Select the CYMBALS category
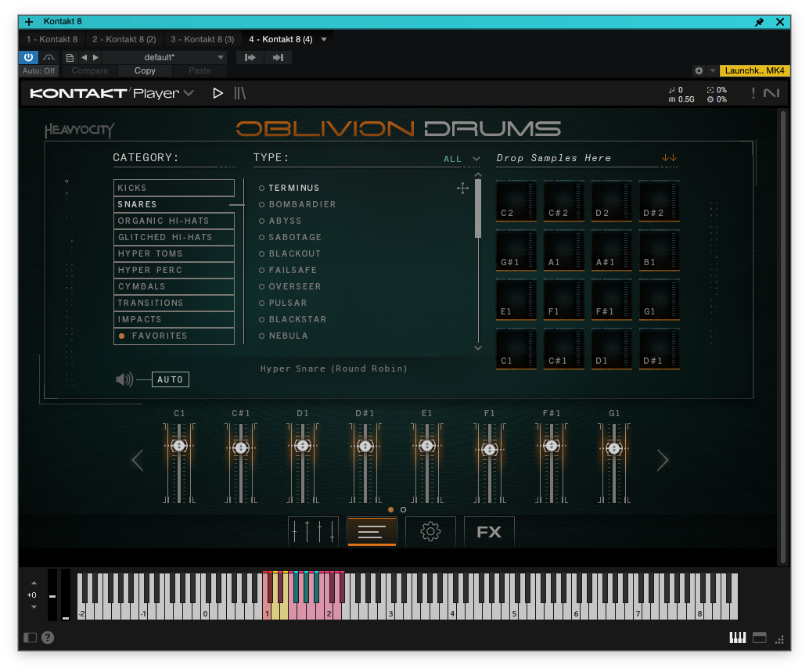The height and width of the screenshot is (672, 809). coord(174,286)
